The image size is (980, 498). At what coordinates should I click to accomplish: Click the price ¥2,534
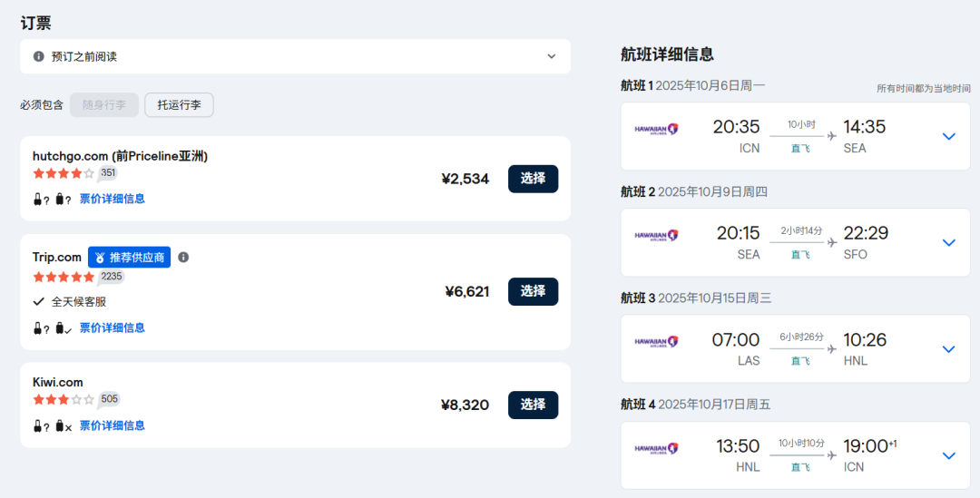coord(465,180)
